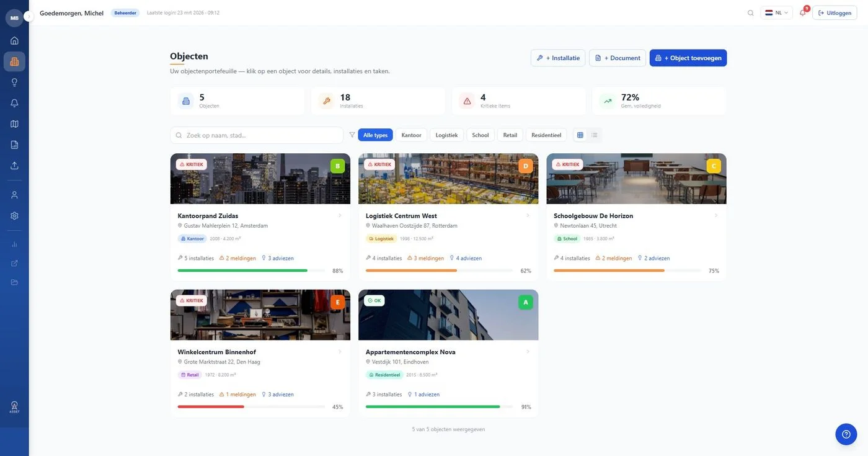Open the upload icon in sidebar
The width and height of the screenshot is (868, 456).
14,166
